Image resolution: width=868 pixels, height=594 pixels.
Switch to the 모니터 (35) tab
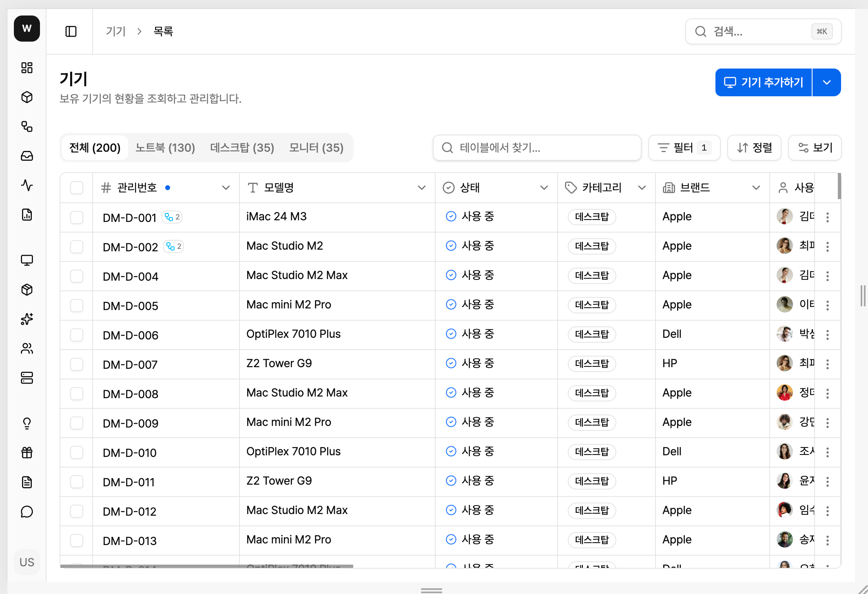click(x=317, y=148)
